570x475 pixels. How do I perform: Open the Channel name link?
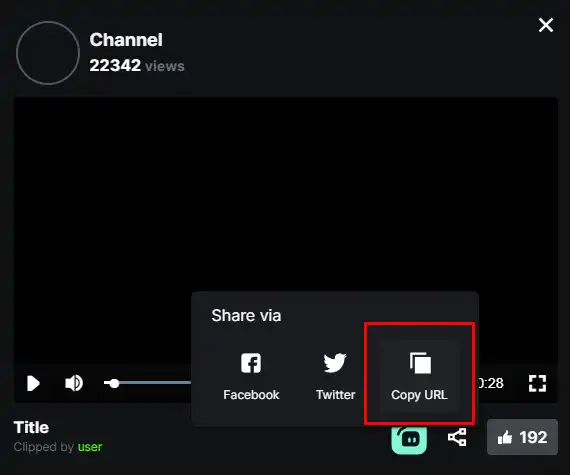126,40
